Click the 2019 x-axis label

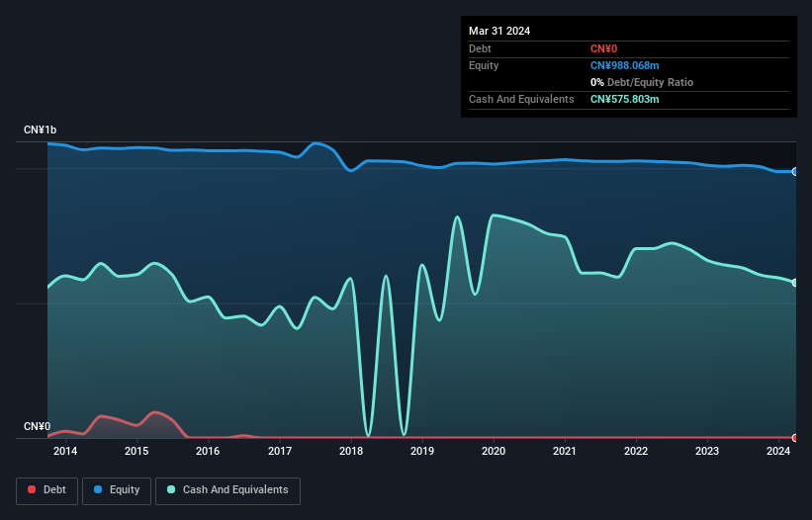tap(422, 451)
